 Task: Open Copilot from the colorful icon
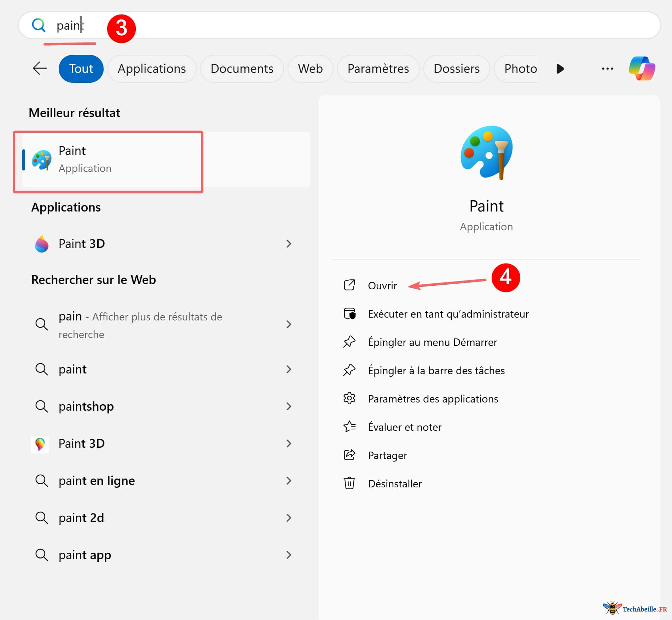(x=642, y=68)
